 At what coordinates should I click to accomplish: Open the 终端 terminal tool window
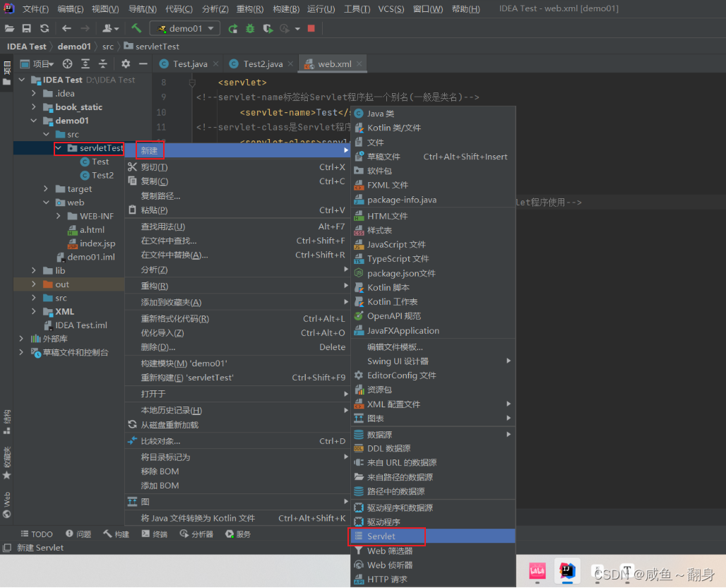(x=154, y=534)
